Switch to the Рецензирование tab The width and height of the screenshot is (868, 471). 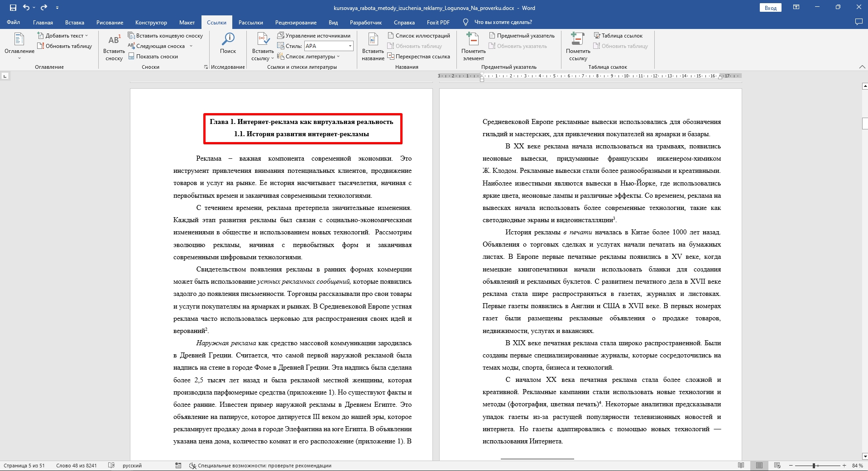[296, 22]
